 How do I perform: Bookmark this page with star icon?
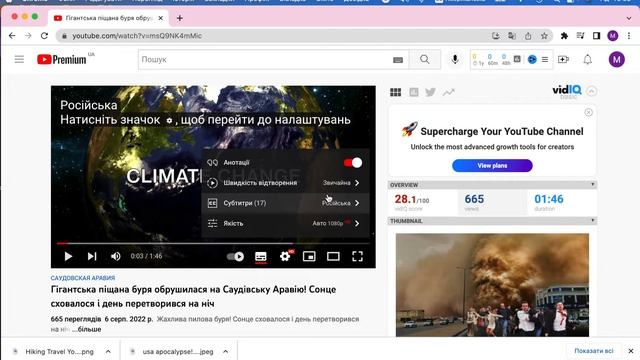click(544, 36)
